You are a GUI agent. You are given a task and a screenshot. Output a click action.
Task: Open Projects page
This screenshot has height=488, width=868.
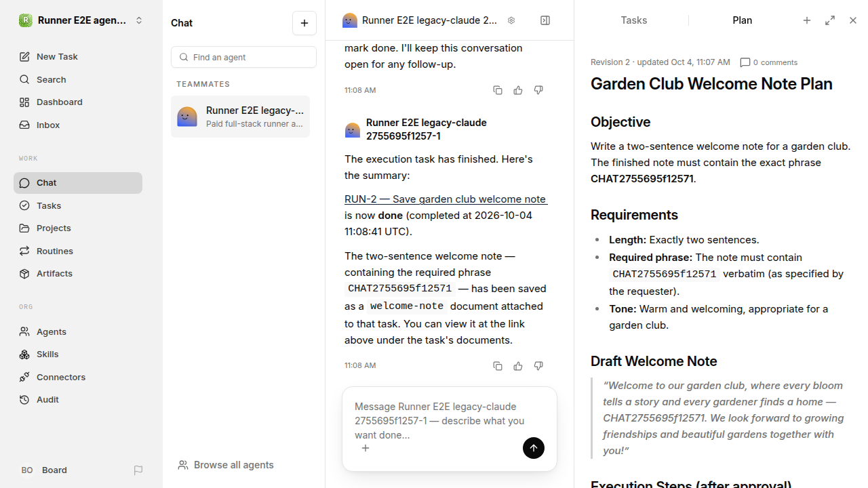(x=78, y=228)
